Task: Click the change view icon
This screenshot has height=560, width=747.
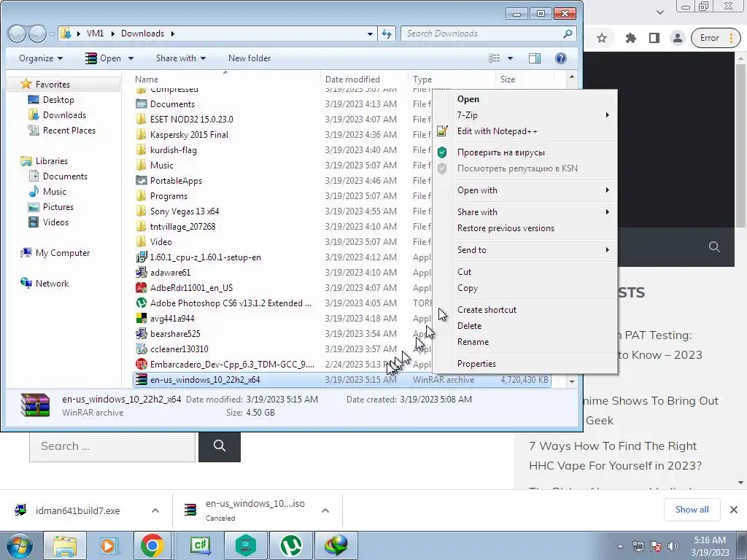Action: (x=495, y=58)
